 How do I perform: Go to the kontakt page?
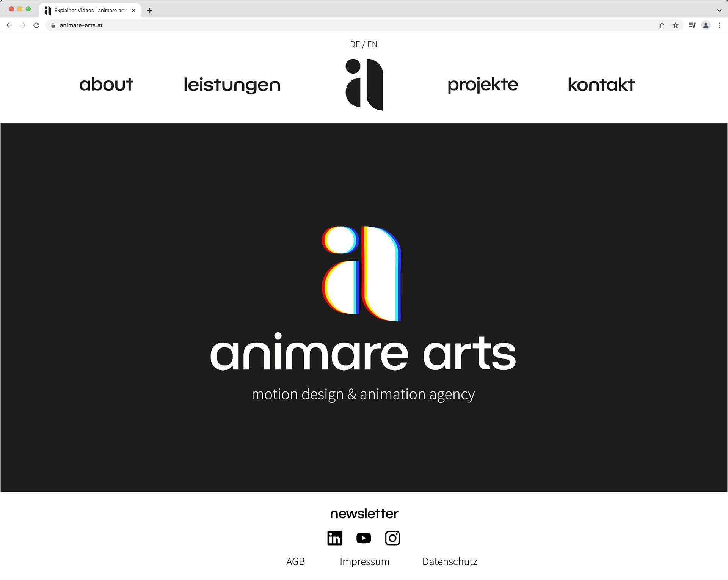[x=601, y=84]
